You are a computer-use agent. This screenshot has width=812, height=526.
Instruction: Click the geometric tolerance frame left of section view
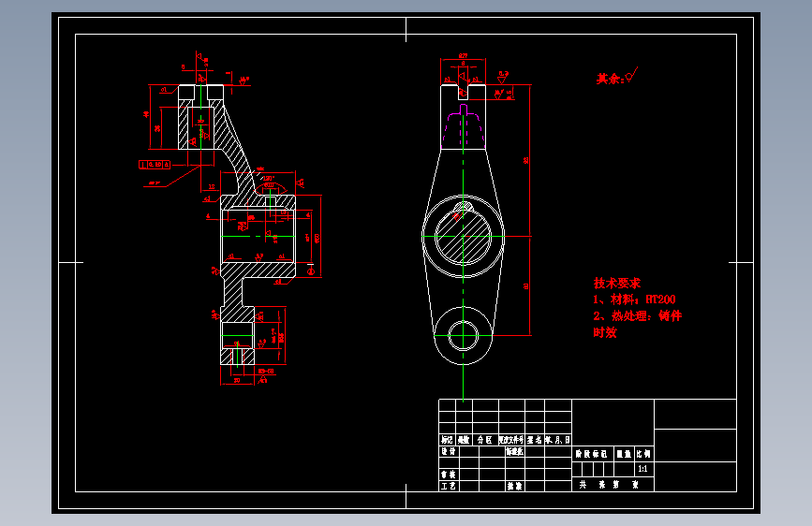click(155, 165)
